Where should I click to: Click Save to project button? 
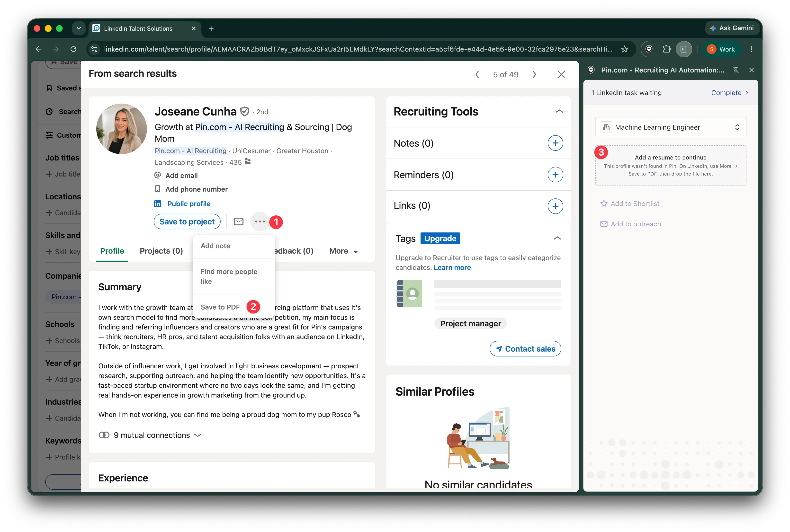coord(187,222)
